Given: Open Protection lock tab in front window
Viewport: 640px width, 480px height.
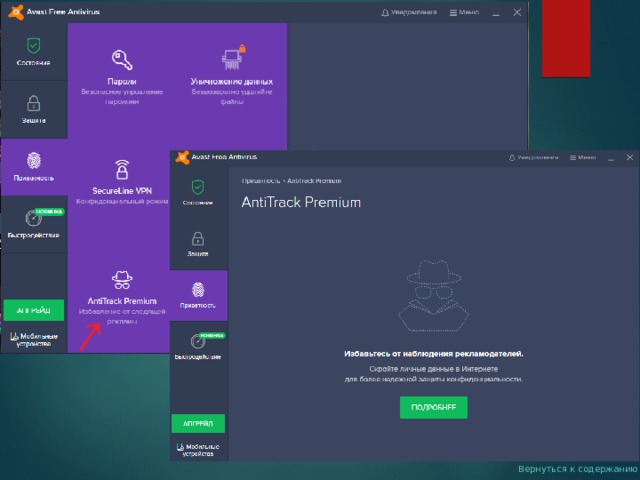Looking at the screenshot, I should click(x=198, y=244).
